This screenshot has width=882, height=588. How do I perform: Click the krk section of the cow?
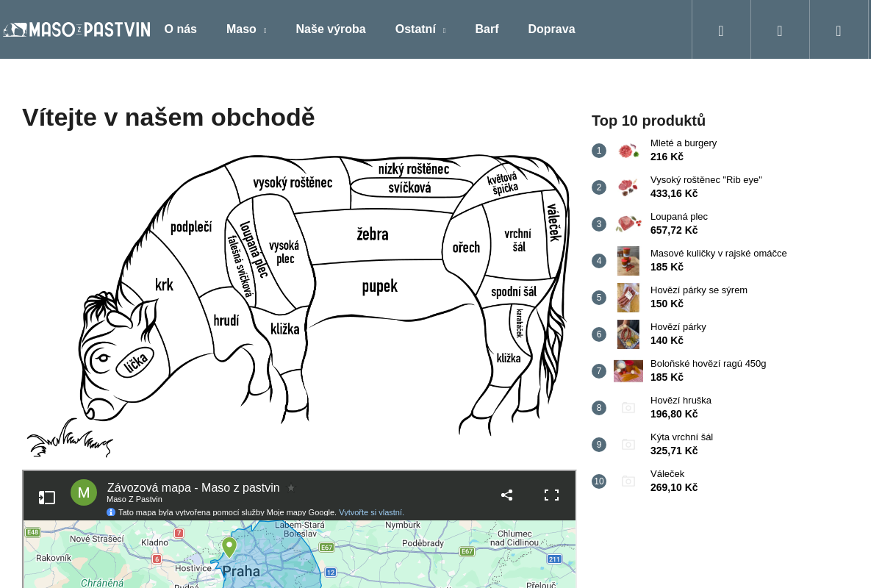point(164,284)
